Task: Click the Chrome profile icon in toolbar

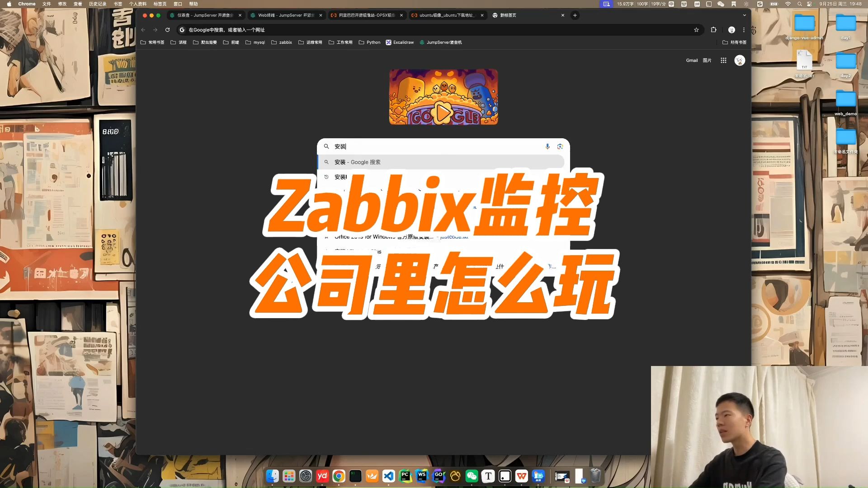Action: pos(731,30)
